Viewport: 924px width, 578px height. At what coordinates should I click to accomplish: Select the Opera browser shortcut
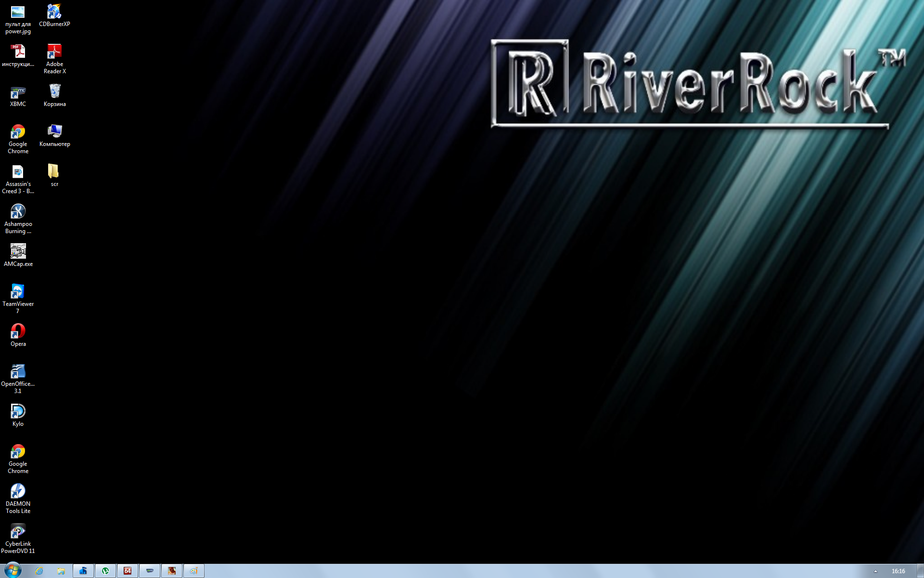tap(18, 335)
